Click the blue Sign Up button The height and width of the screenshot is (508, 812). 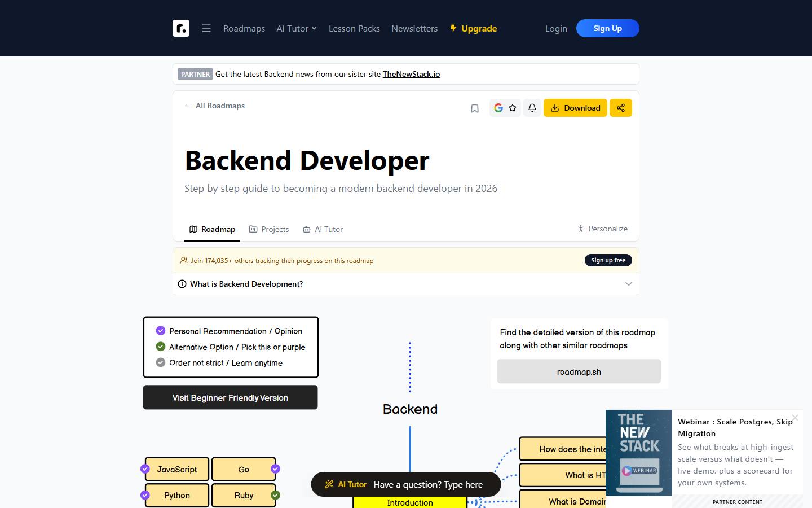pos(608,28)
